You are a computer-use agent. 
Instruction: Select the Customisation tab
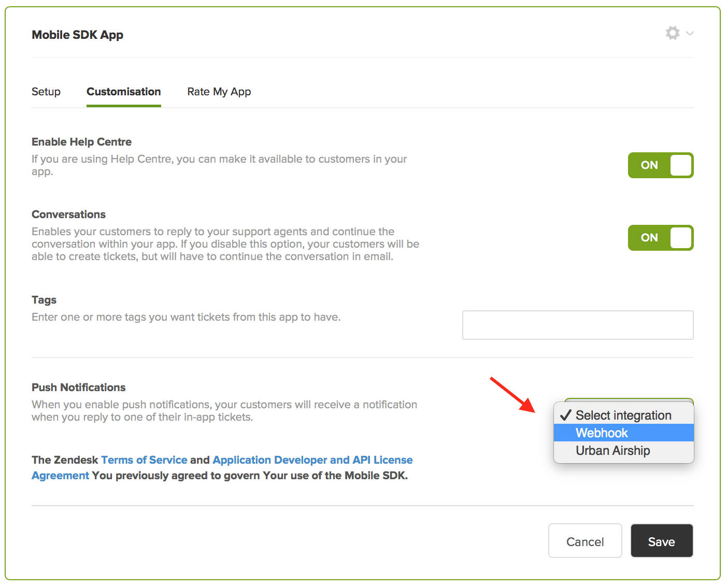click(x=123, y=92)
